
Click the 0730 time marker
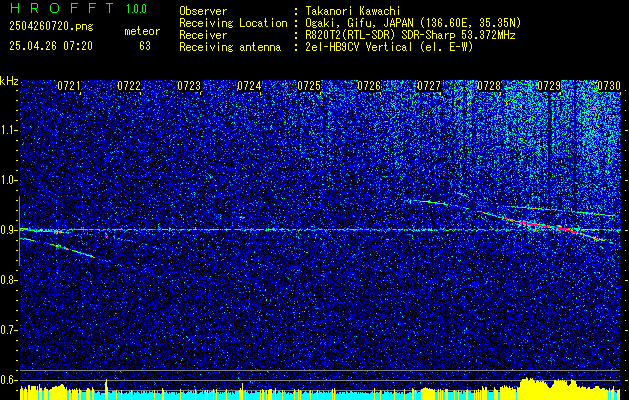click(x=609, y=86)
